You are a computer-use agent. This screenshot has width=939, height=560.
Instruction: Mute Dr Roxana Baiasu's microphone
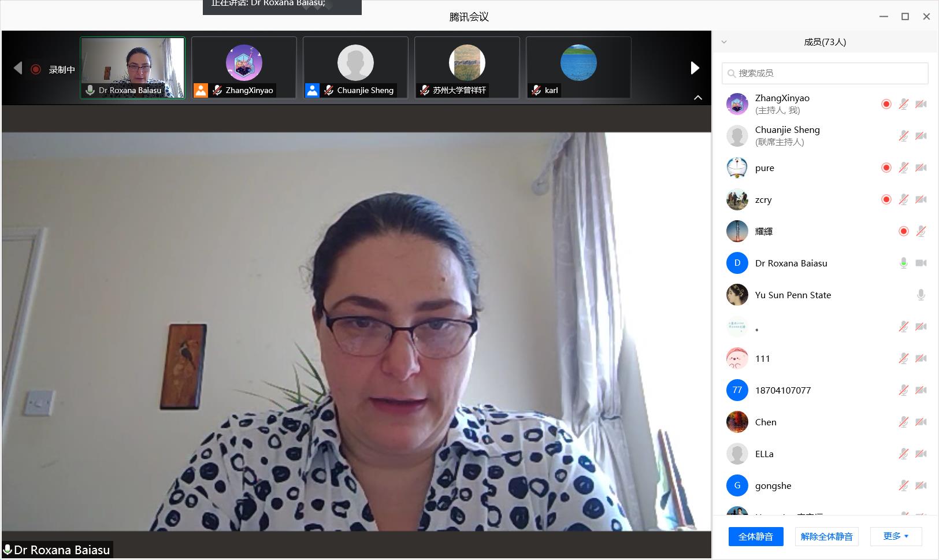903,263
